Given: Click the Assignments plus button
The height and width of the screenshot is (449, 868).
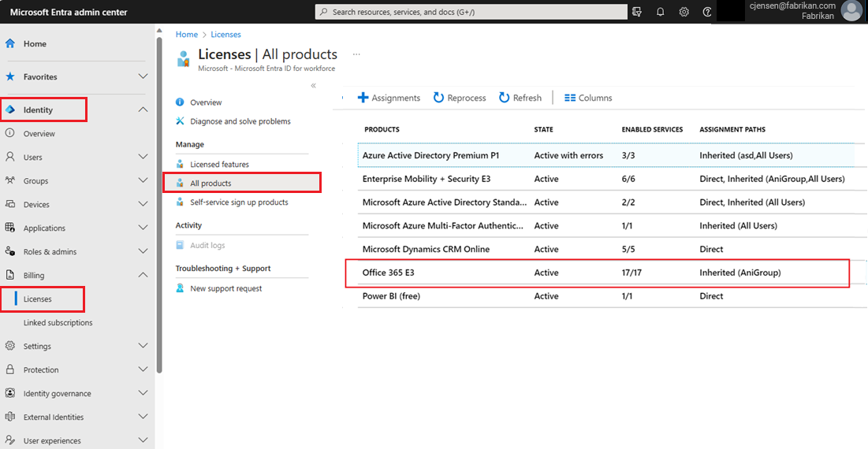Looking at the screenshot, I should pyautogui.click(x=389, y=98).
